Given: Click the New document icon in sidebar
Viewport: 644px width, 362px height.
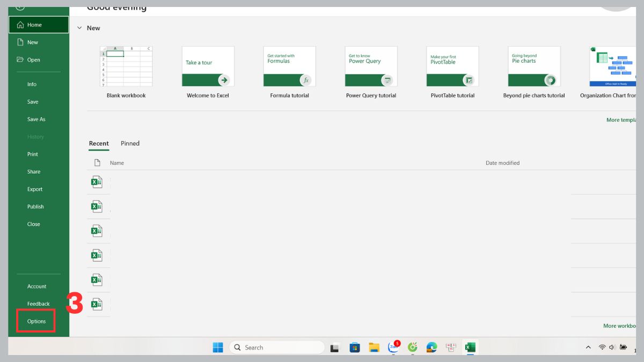Looking at the screenshot, I should [20, 42].
